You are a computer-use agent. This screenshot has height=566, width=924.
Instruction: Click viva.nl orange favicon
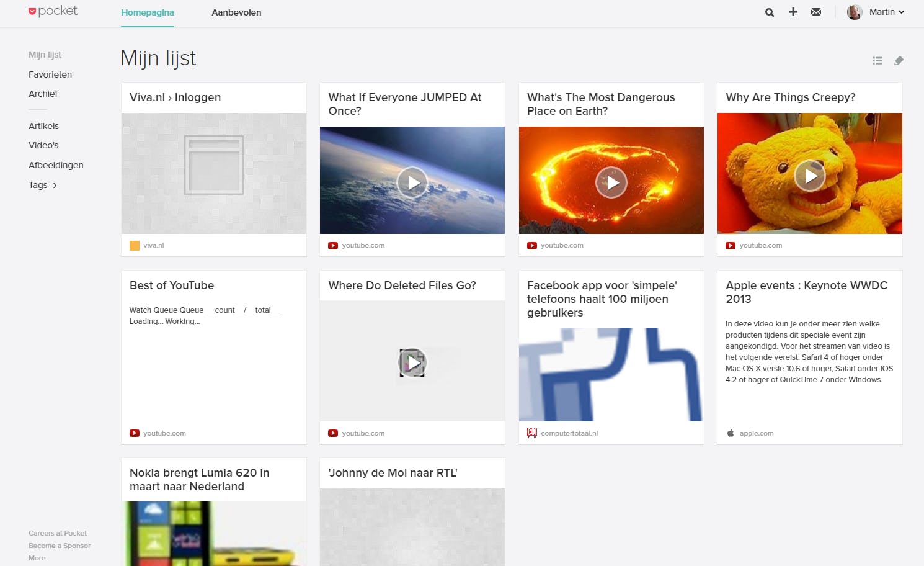135,246
